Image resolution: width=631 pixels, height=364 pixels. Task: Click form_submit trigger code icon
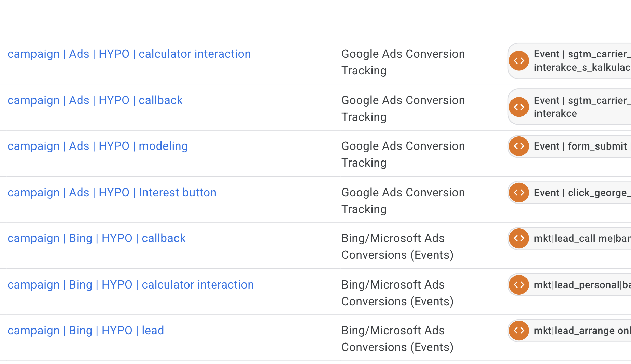pos(519,146)
